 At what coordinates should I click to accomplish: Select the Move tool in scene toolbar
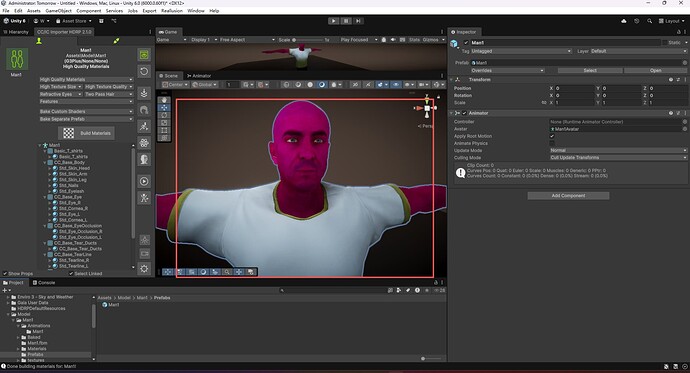pyautogui.click(x=164, y=107)
